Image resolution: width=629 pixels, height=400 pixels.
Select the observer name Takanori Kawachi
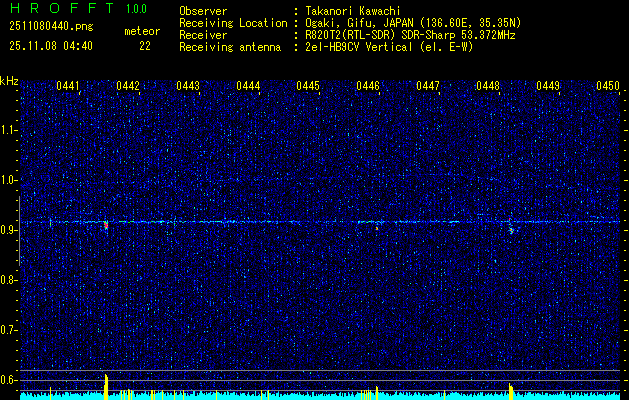point(353,11)
